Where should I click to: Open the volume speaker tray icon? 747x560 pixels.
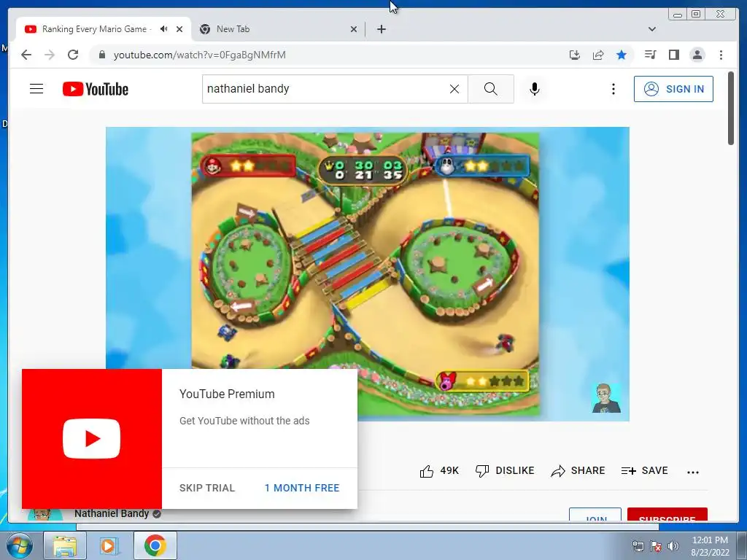pos(673,546)
